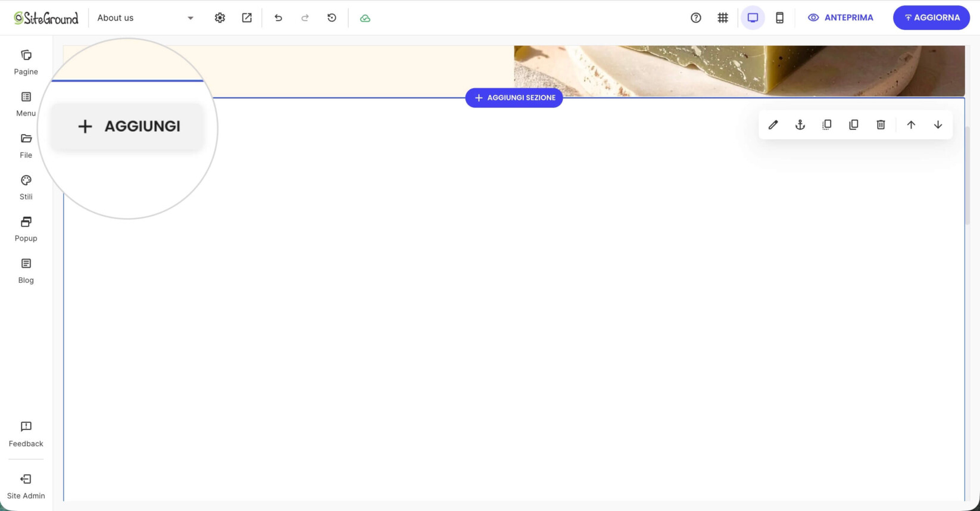Undo the last change

click(278, 18)
